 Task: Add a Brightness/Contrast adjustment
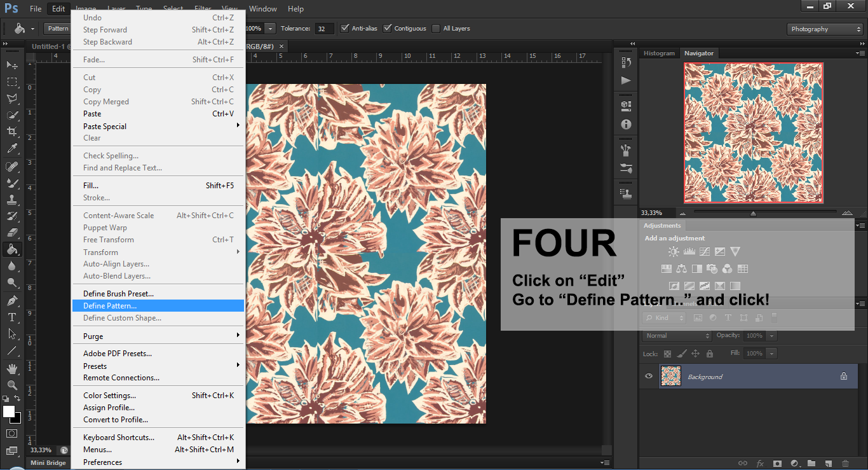tap(674, 252)
